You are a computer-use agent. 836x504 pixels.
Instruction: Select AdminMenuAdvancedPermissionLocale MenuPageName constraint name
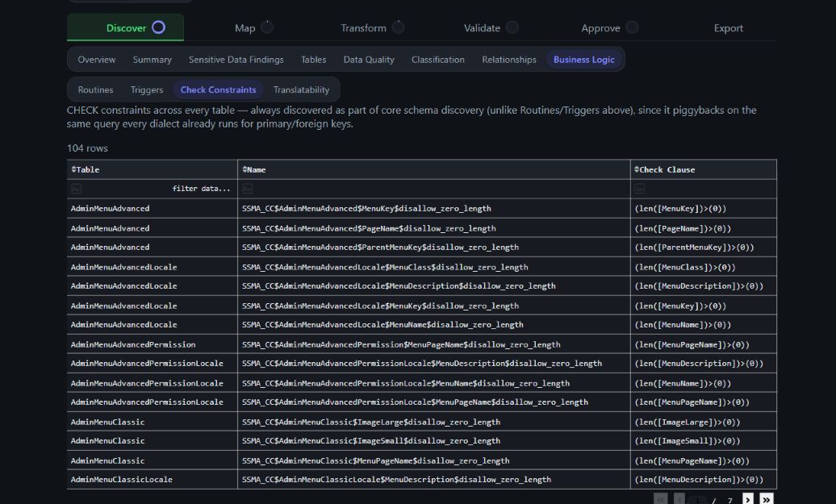tap(415, 402)
